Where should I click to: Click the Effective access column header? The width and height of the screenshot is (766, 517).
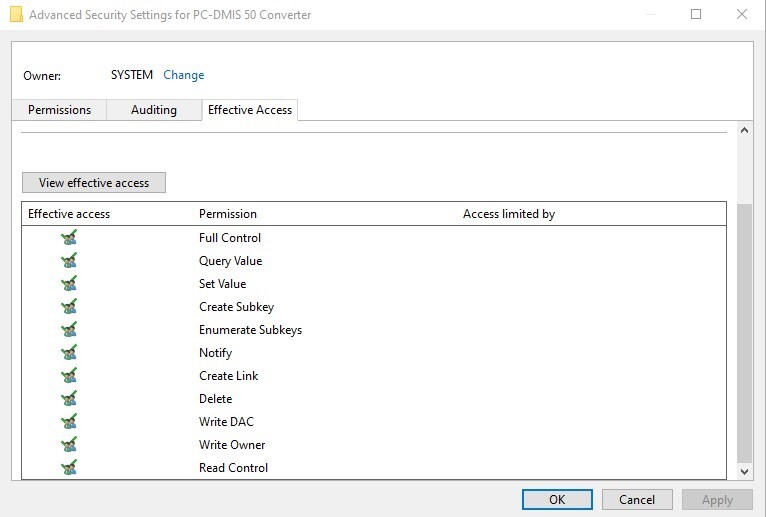[69, 214]
